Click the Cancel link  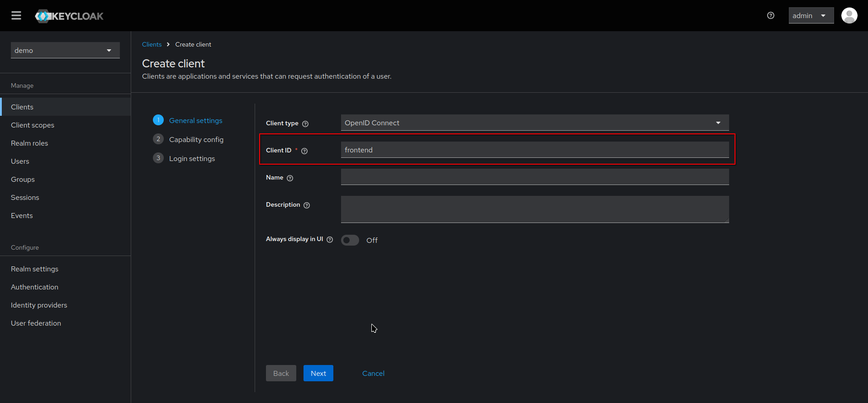coord(373,373)
